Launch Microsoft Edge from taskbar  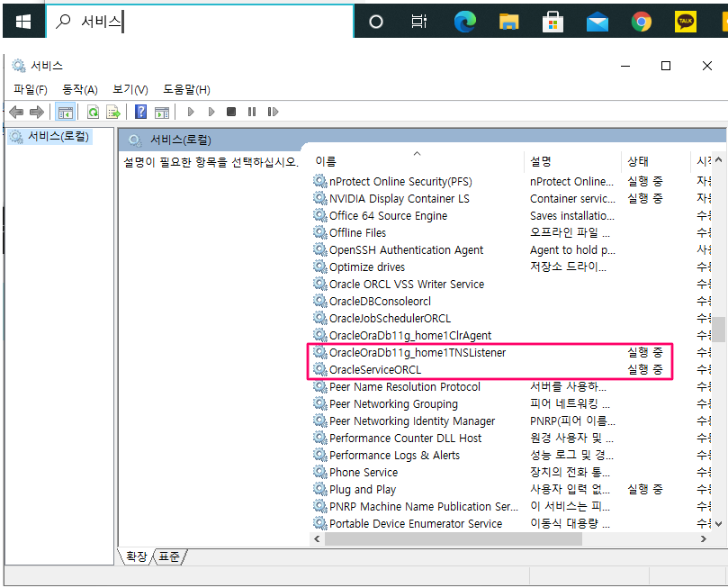point(464,22)
